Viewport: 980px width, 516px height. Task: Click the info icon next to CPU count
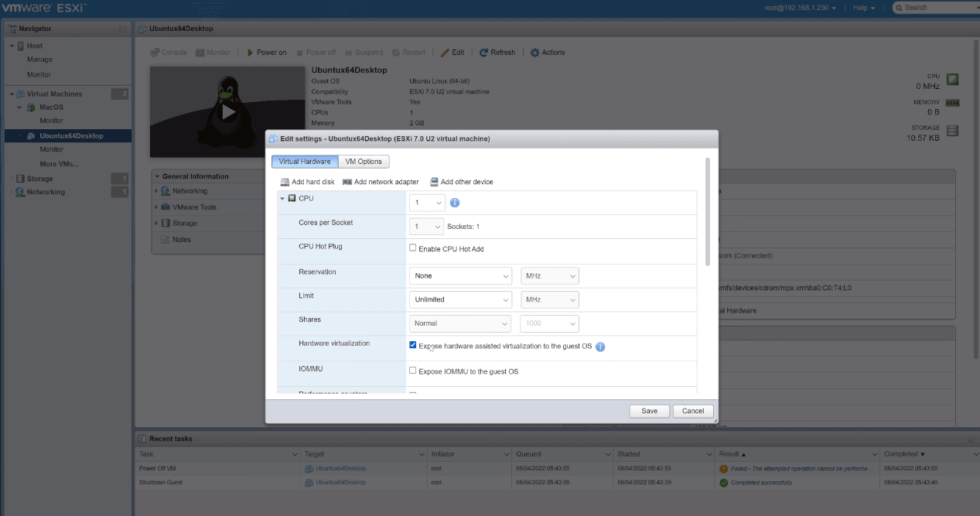(455, 203)
